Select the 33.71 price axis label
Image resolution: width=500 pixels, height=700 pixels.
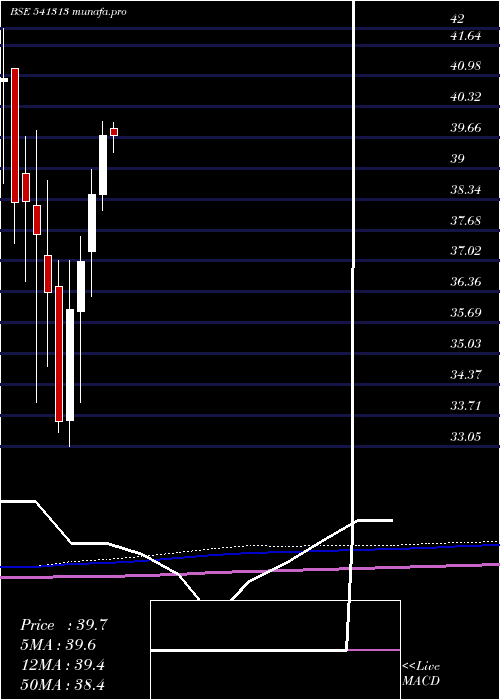[466, 406]
